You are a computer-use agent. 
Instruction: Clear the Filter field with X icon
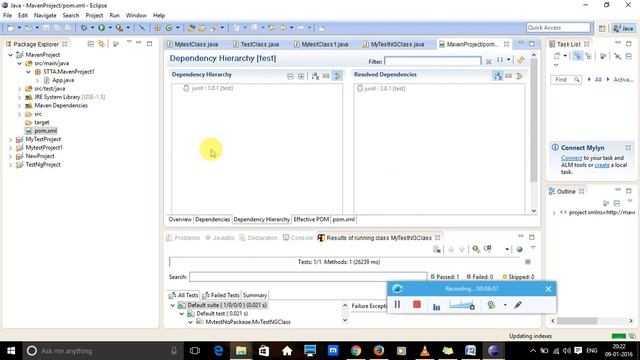(x=489, y=61)
